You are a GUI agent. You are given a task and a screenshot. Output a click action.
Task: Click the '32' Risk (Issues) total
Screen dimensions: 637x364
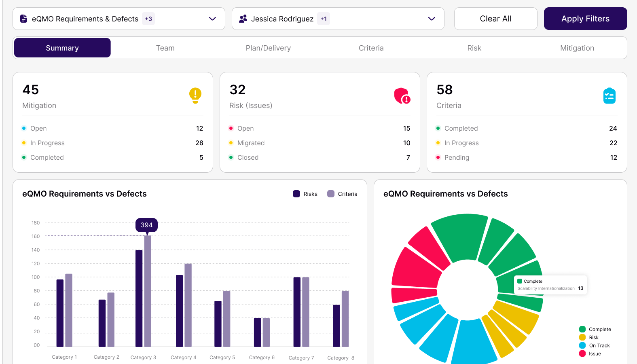(x=237, y=90)
